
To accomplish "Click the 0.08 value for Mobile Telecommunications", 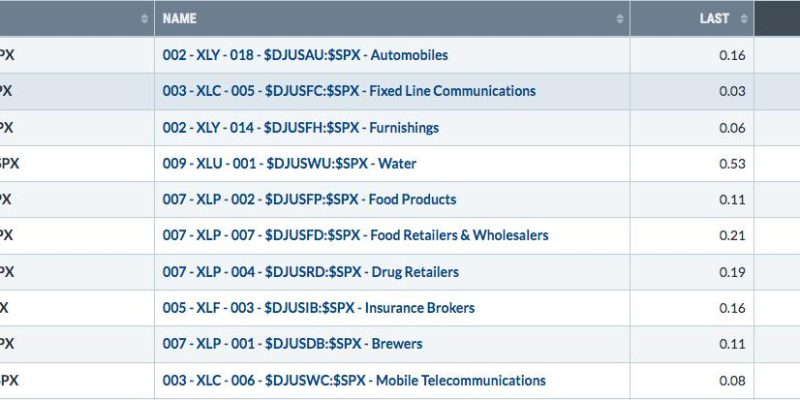I will 732,381.
